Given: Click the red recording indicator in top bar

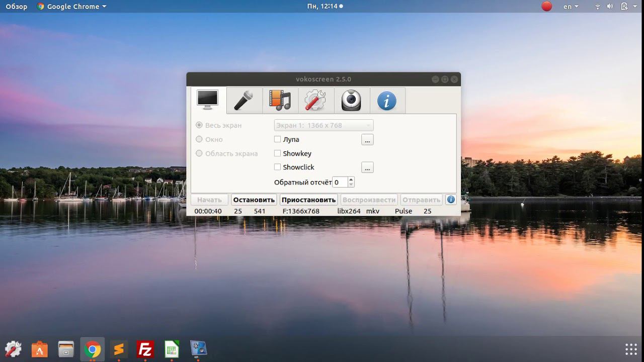Looking at the screenshot, I should click(547, 7).
